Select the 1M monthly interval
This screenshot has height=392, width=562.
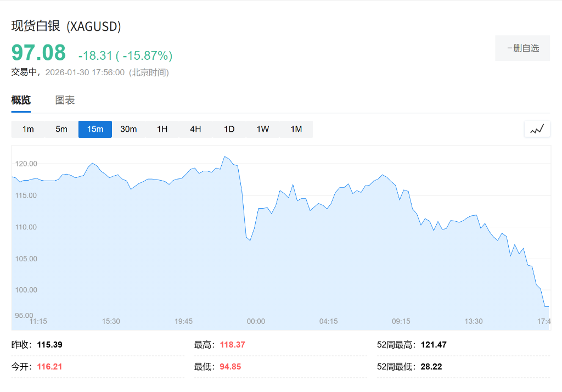coord(296,129)
